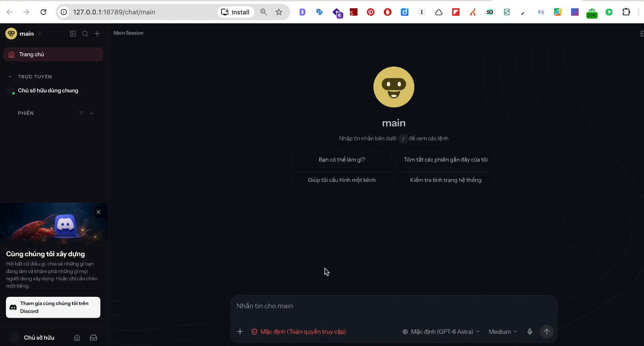The image size is (644, 346).
Task: View site information icon in address bar
Action: click(63, 12)
